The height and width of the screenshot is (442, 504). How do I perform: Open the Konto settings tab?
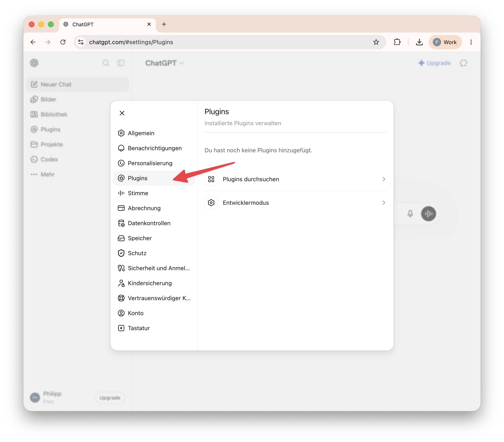click(154, 313)
